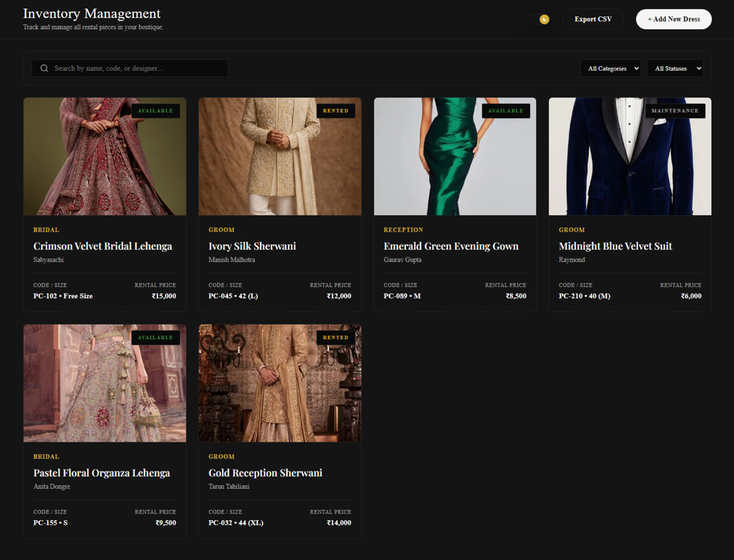
Task: Click code PC-032 • 44 (XL)
Action: point(236,523)
